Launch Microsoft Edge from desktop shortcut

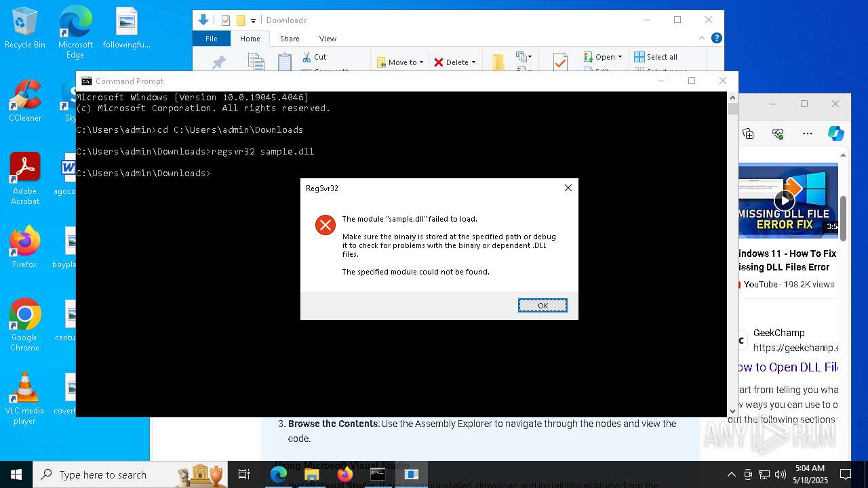pos(75,32)
